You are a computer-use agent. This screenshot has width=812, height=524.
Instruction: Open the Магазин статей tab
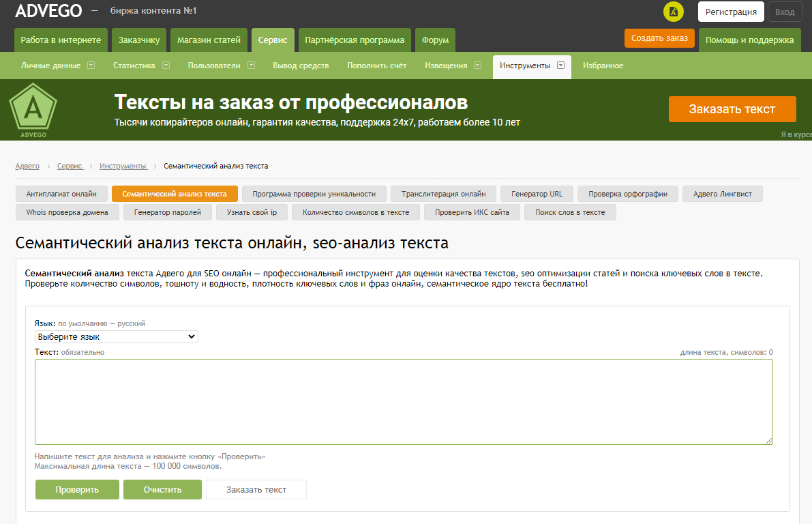(x=209, y=40)
